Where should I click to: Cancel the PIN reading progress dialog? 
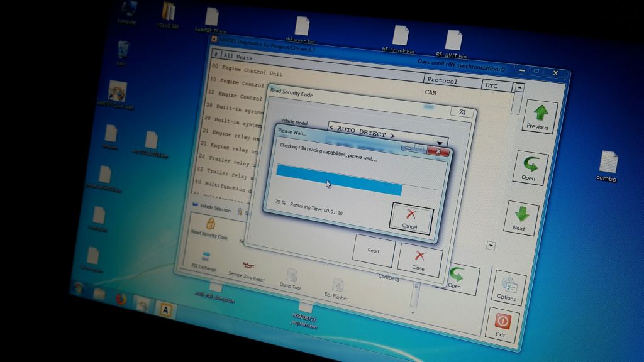411,219
